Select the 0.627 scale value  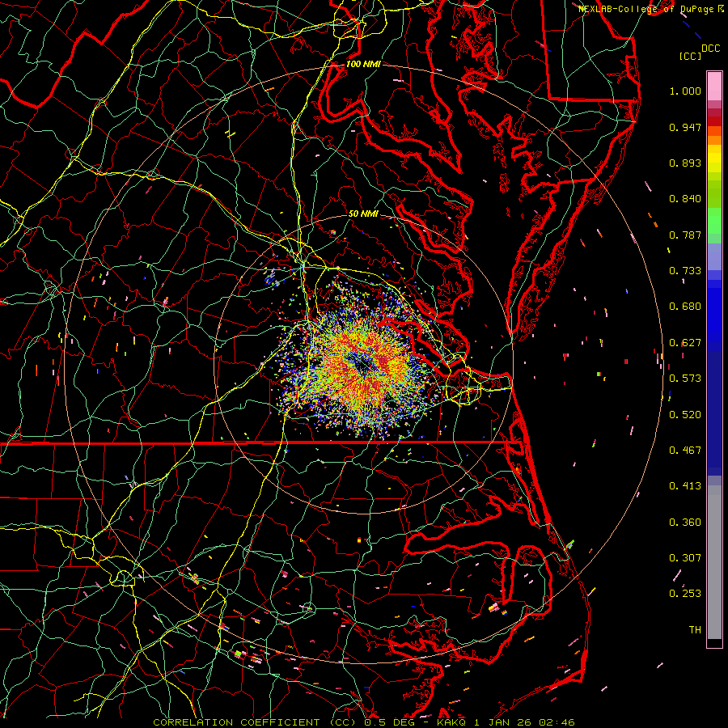pyautogui.click(x=685, y=343)
